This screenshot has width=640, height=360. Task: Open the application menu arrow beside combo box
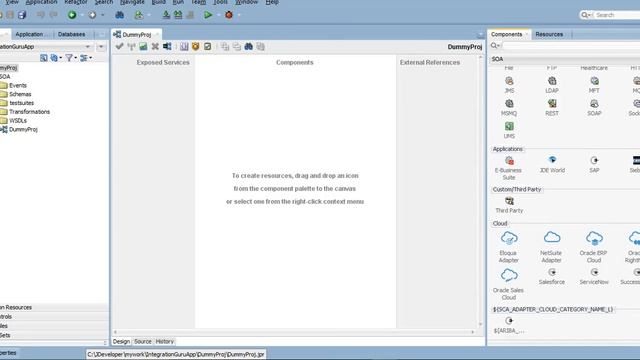(x=101, y=47)
